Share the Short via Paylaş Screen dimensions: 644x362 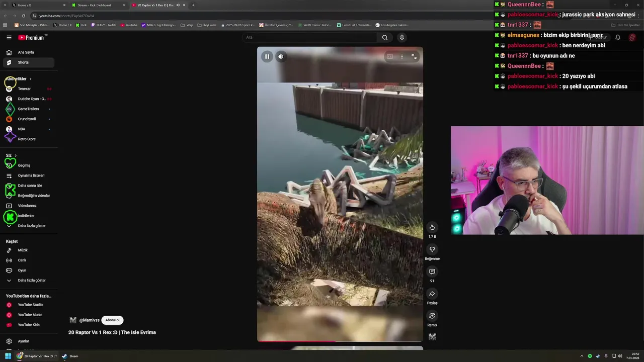coord(432,294)
